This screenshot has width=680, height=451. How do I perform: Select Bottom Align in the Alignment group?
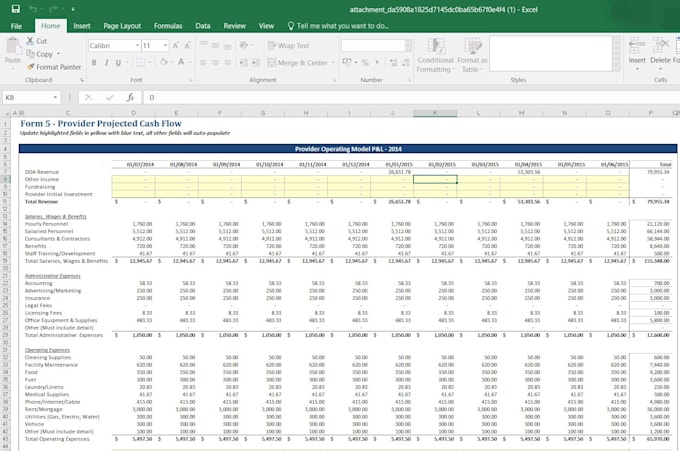tap(228, 45)
